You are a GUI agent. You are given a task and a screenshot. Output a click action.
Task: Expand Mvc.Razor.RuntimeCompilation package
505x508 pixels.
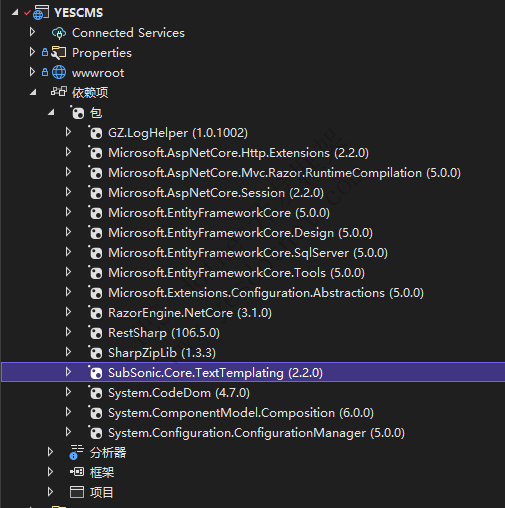pyautogui.click(x=68, y=172)
